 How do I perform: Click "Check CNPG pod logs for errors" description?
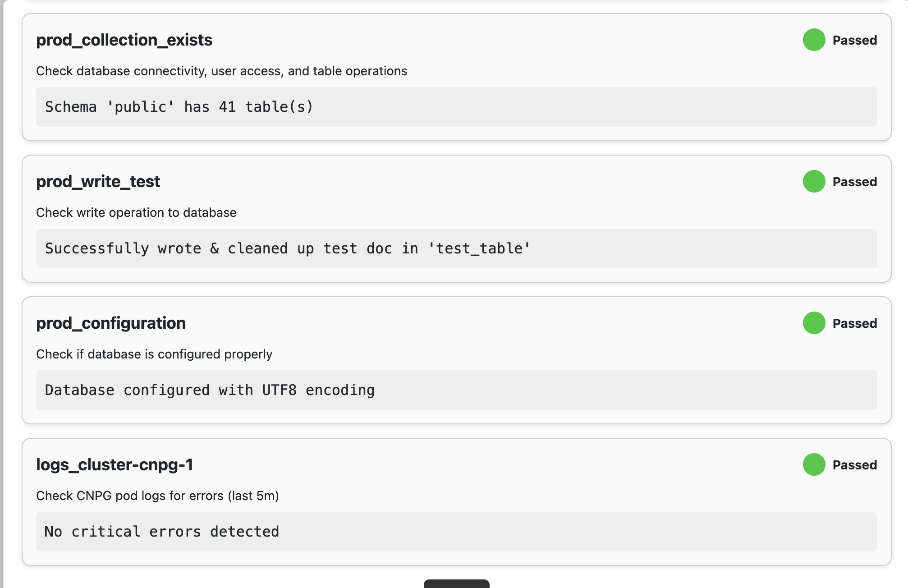157,496
